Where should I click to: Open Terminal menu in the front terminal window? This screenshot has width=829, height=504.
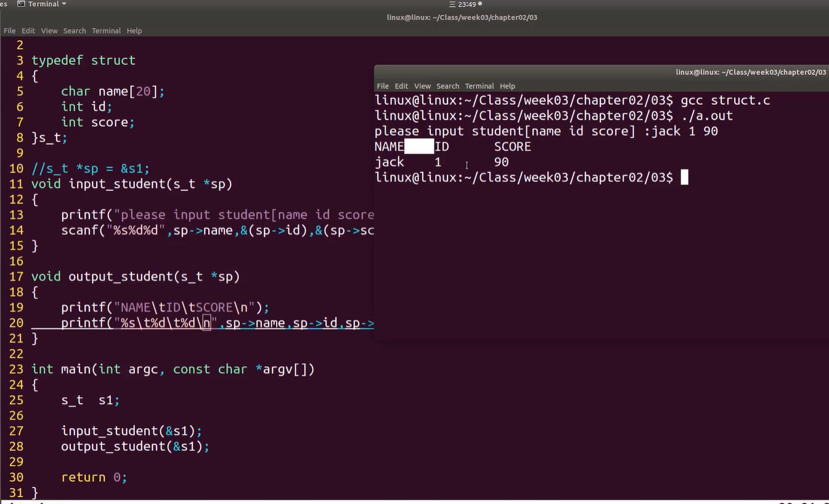click(480, 86)
